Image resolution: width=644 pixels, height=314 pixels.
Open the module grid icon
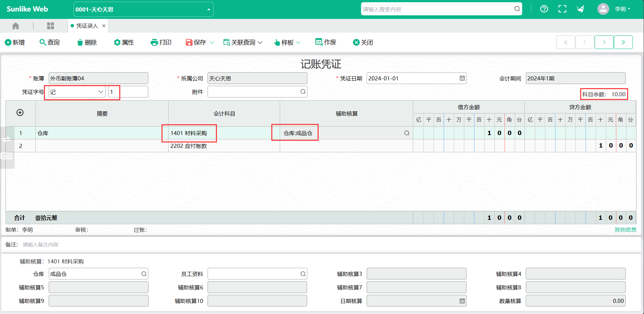pyautogui.click(x=51, y=26)
